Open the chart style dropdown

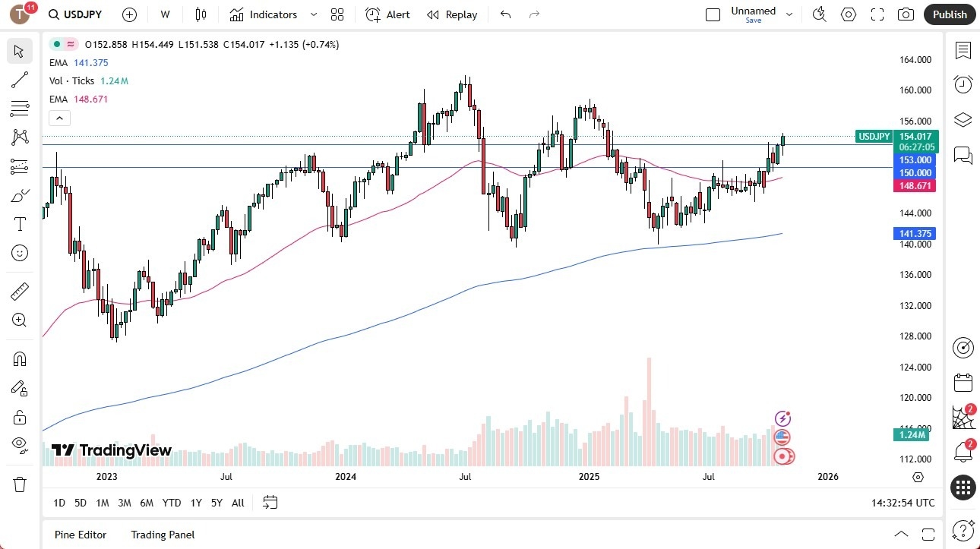[x=201, y=14]
